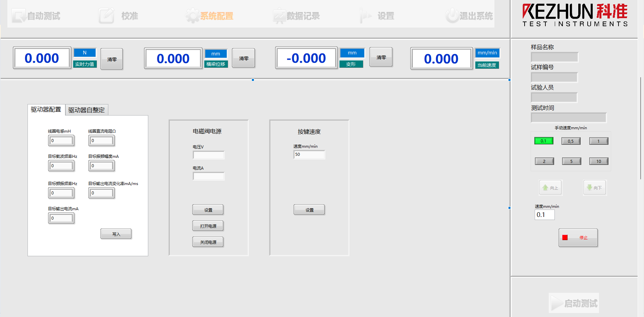This screenshot has width=644, height=317.
Task: Zero the 实时力值 with 清零
Action: click(x=112, y=59)
